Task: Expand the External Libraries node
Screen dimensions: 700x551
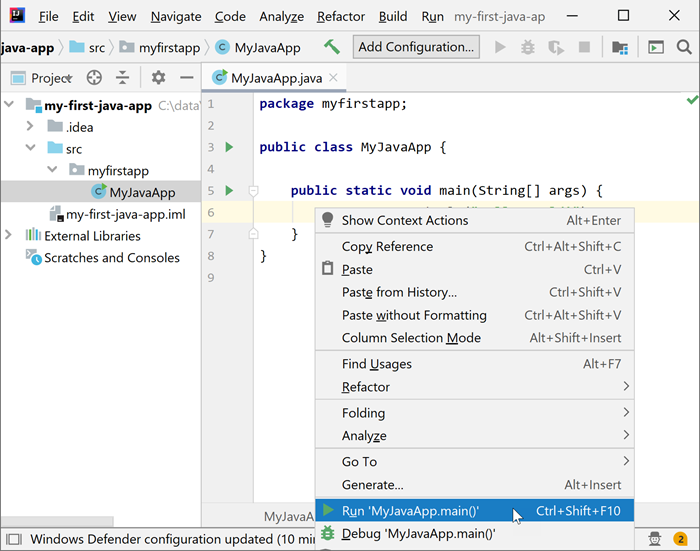Action: point(9,236)
